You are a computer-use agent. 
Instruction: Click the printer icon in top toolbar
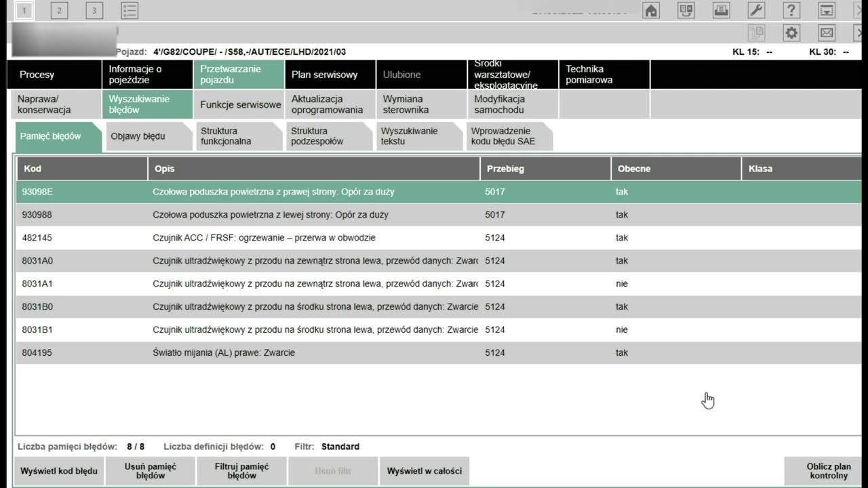[x=721, y=10]
